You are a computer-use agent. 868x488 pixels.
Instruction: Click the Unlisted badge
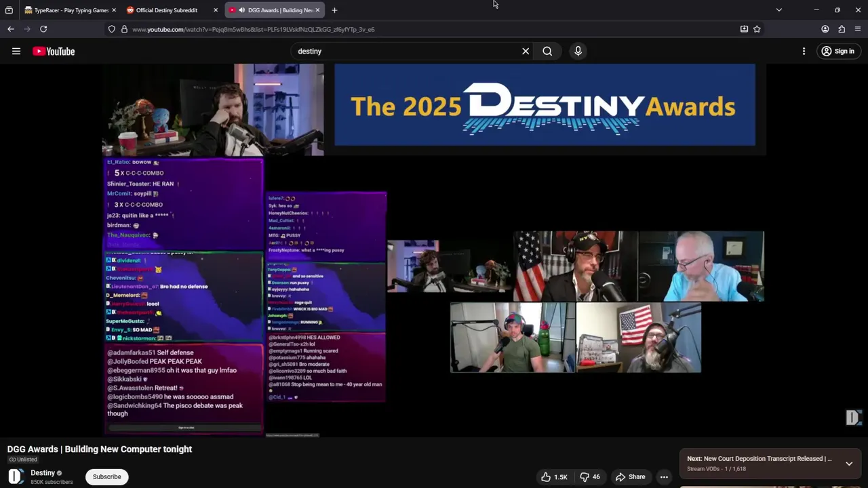(23, 460)
